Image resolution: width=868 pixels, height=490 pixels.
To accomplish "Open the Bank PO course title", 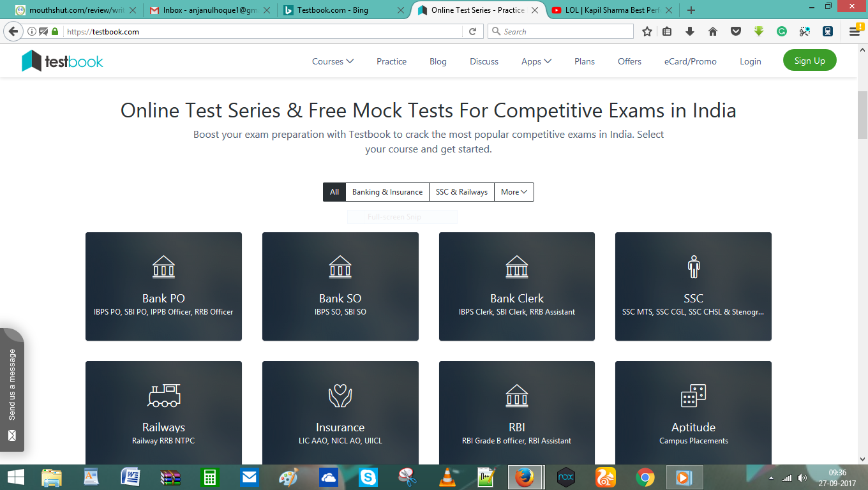I will pyautogui.click(x=163, y=299).
